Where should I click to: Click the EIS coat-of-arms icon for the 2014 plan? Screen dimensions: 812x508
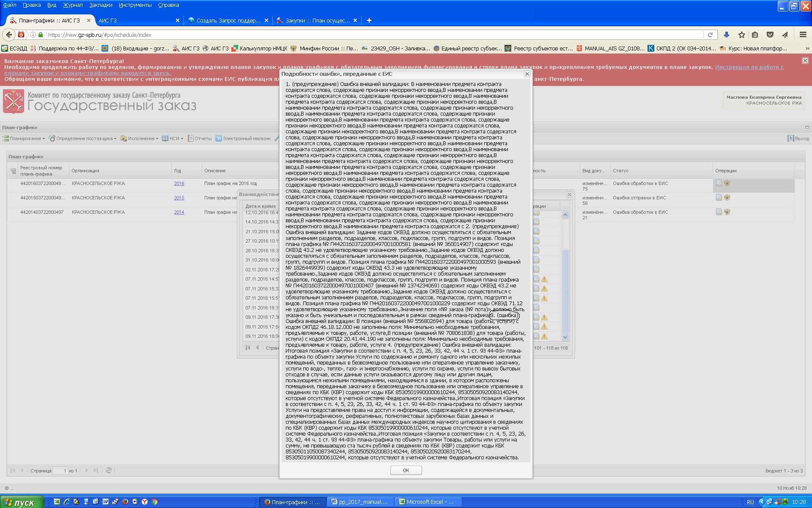[727, 212]
